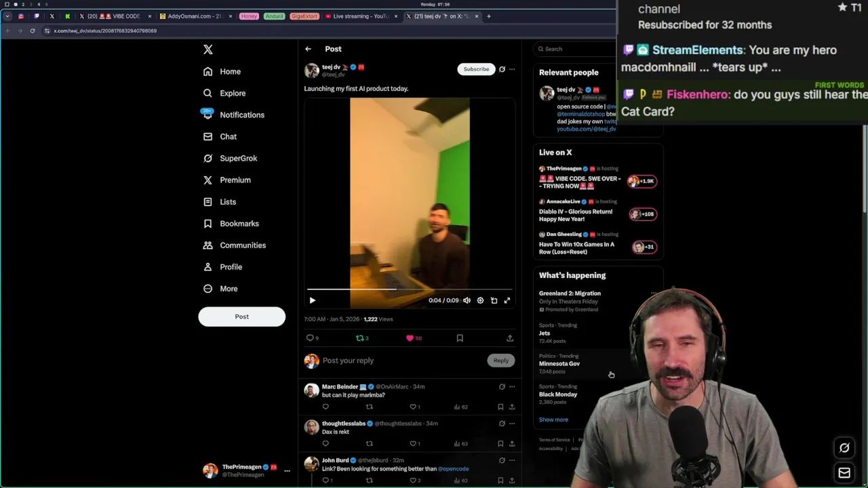This screenshot has width=868, height=488.
Task: Toggle picture-in-picture for the video
Action: [x=494, y=300]
